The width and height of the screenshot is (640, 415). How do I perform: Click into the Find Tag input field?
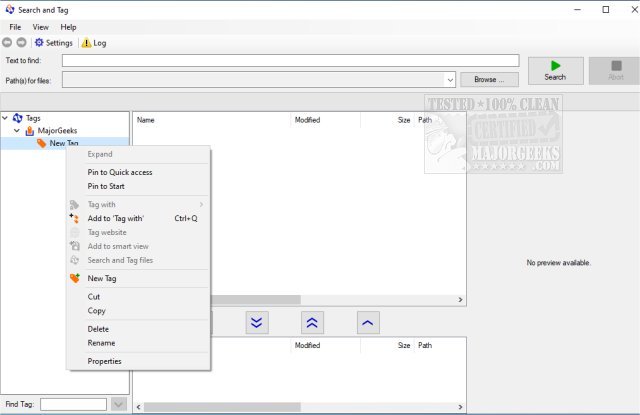(73, 404)
